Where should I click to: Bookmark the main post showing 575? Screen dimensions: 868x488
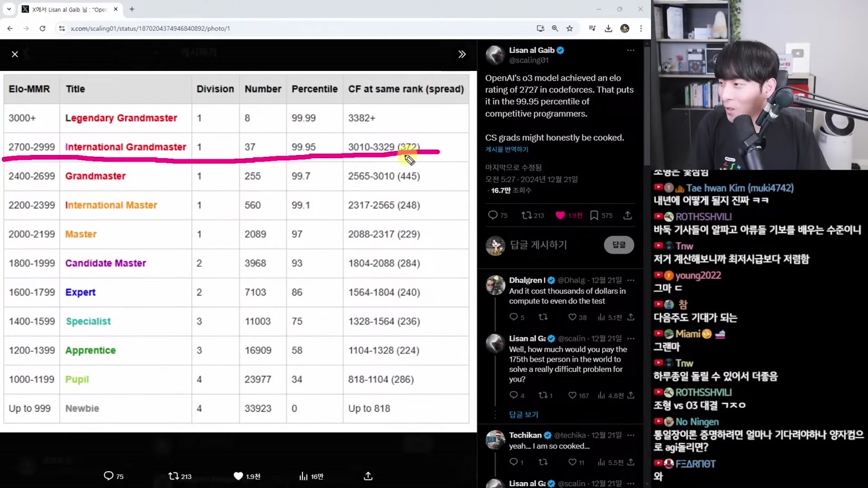[x=601, y=216]
